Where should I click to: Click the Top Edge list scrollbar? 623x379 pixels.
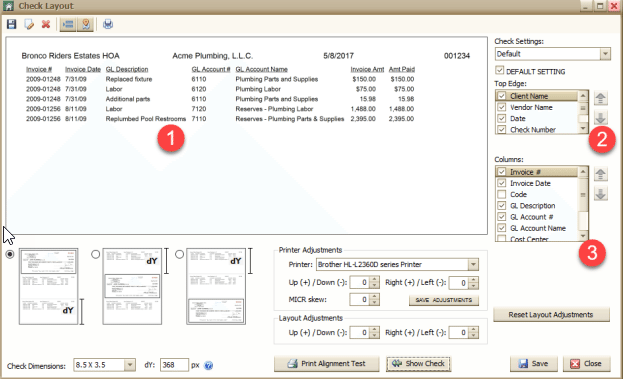[x=583, y=112]
